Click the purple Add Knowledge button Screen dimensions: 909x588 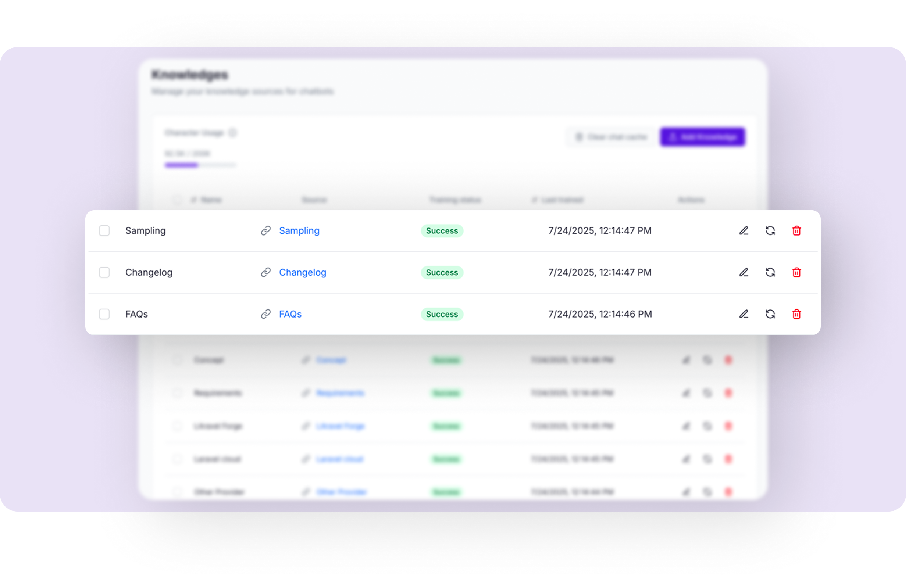coord(702,137)
